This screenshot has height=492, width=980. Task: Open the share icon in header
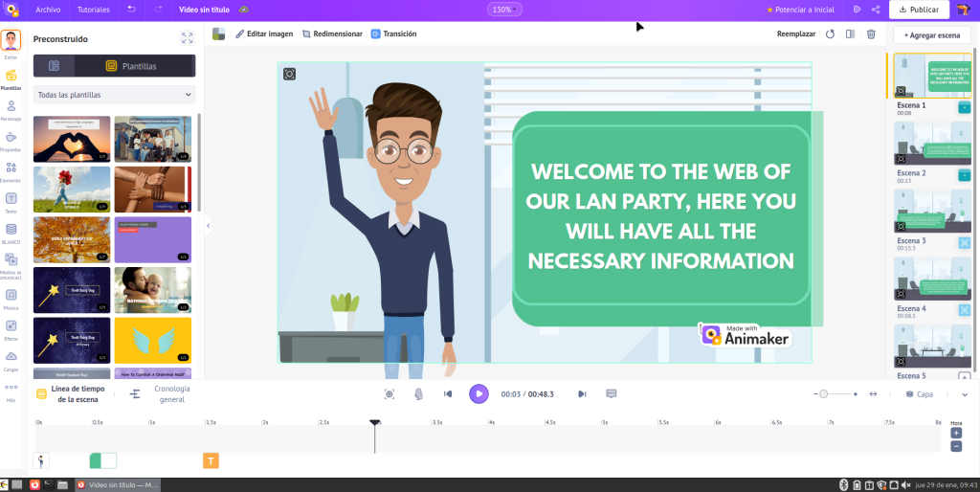coord(876,10)
